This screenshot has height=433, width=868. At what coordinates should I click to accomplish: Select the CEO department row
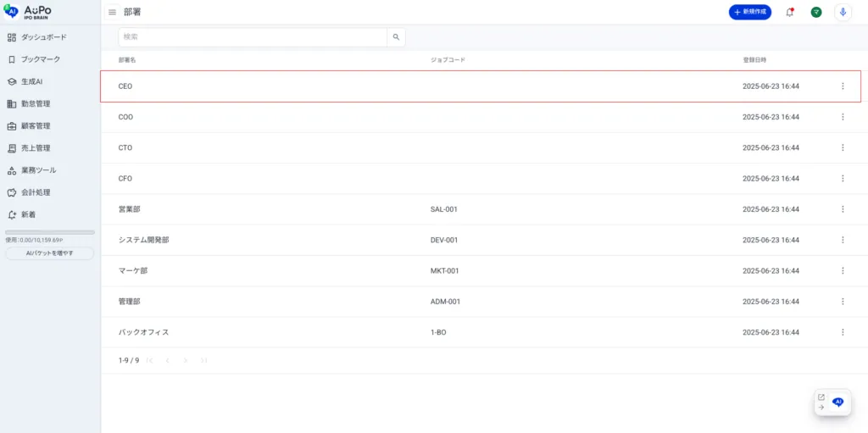click(481, 86)
